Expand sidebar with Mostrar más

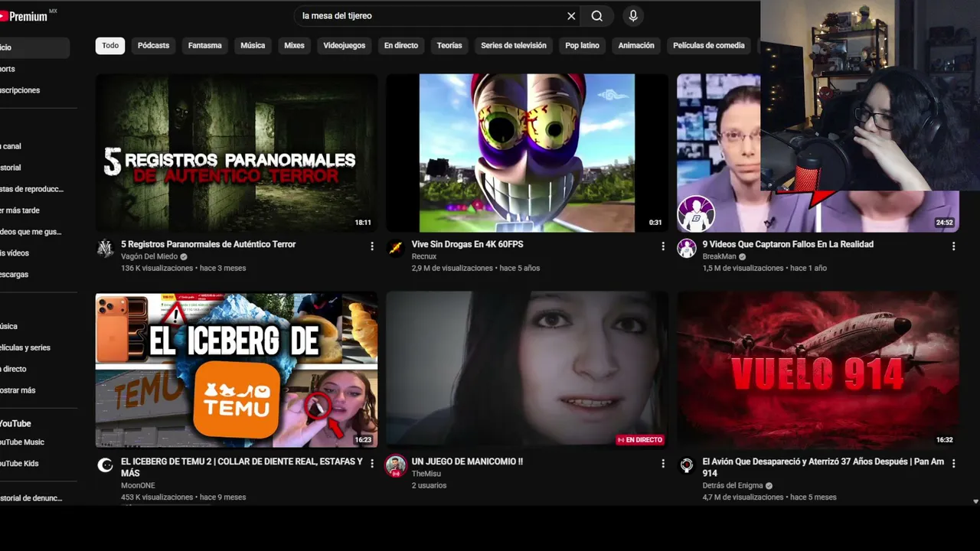[34, 390]
